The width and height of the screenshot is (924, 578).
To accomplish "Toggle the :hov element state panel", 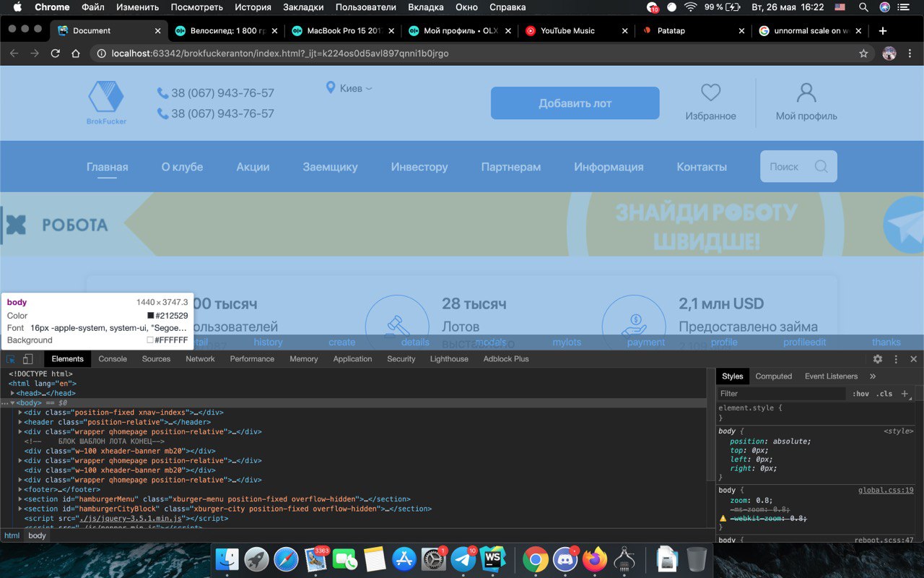I will pyautogui.click(x=860, y=394).
